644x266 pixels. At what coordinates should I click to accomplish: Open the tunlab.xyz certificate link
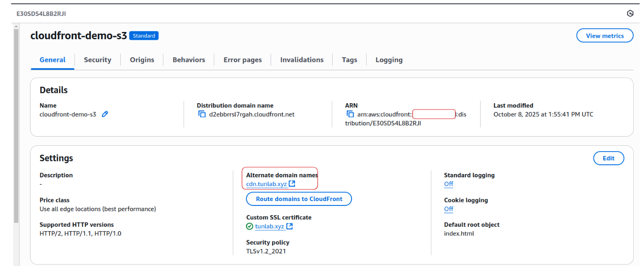click(270, 226)
